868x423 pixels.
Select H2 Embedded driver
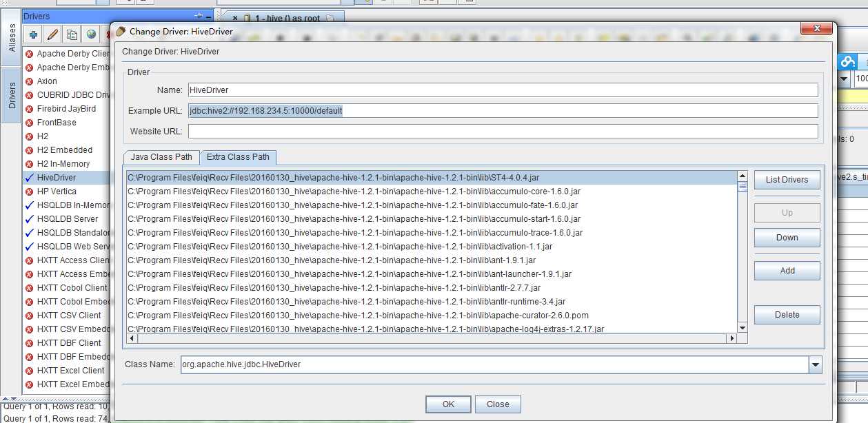(67, 150)
